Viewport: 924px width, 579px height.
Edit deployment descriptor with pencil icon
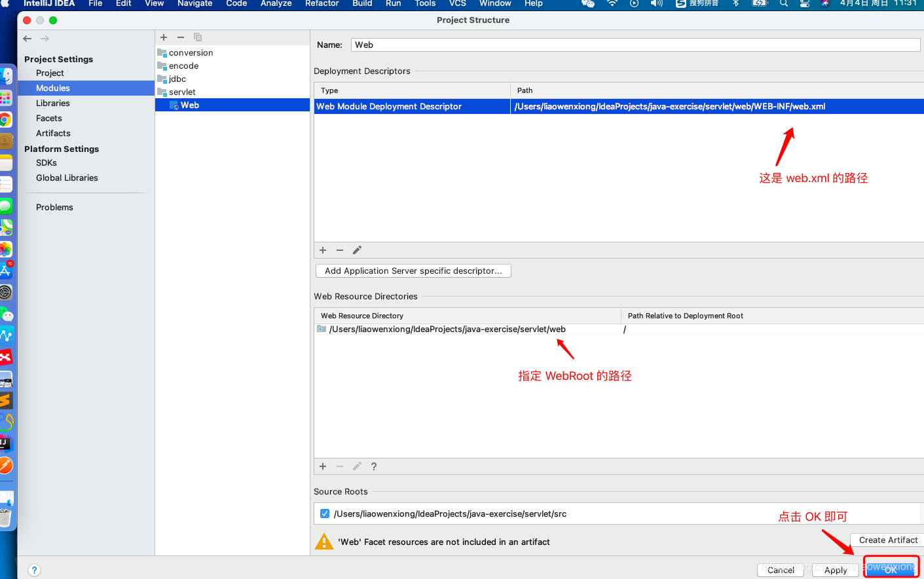(357, 250)
